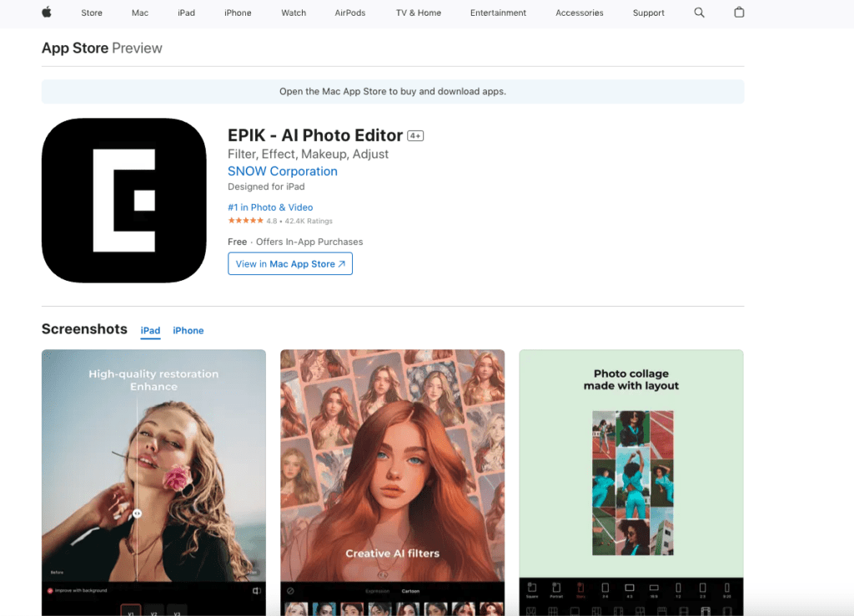Open the iPad navigation menu item

click(186, 13)
